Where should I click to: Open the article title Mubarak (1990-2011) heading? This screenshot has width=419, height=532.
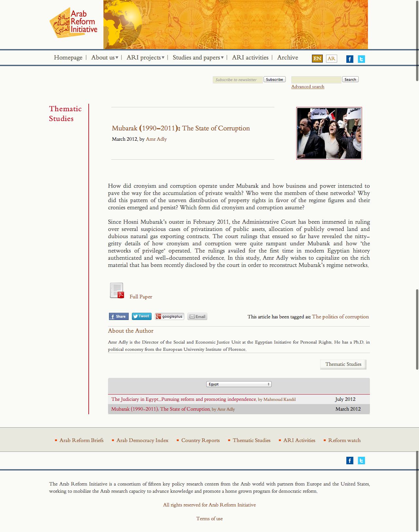click(181, 128)
